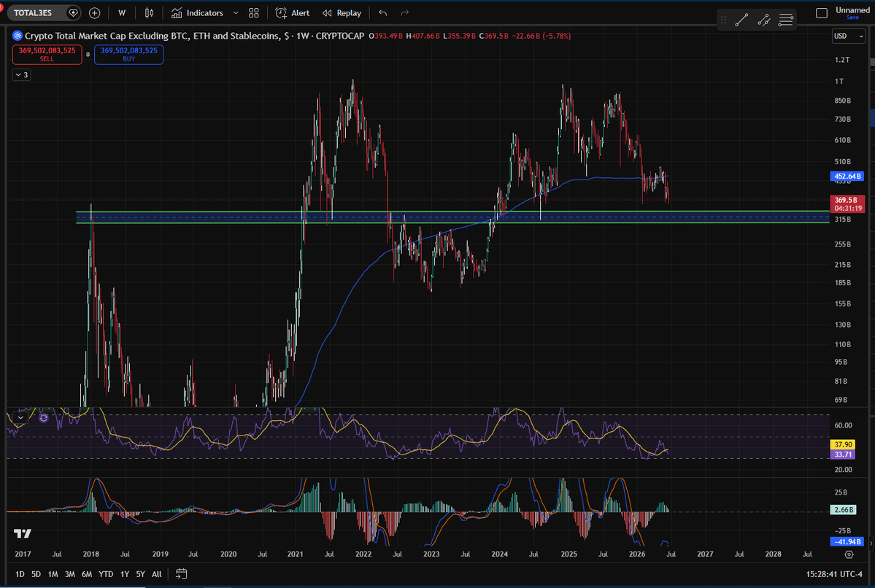Click the 33.71 RSI value label
Screen dimensions: 875x588
tap(843, 454)
